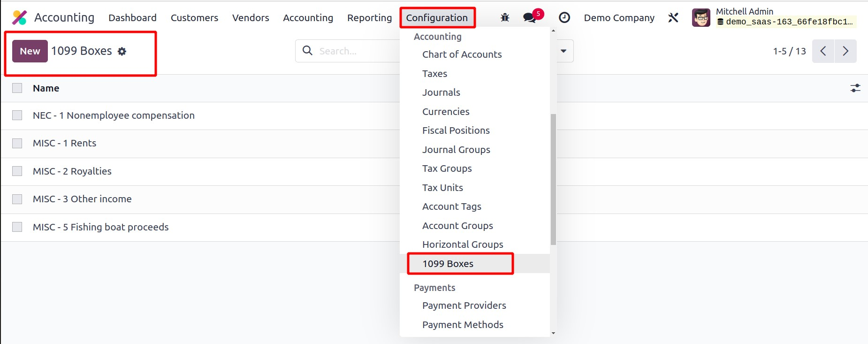
Task: Check the NEC - 1 Nonemployee compensation row
Action: pos(17,115)
